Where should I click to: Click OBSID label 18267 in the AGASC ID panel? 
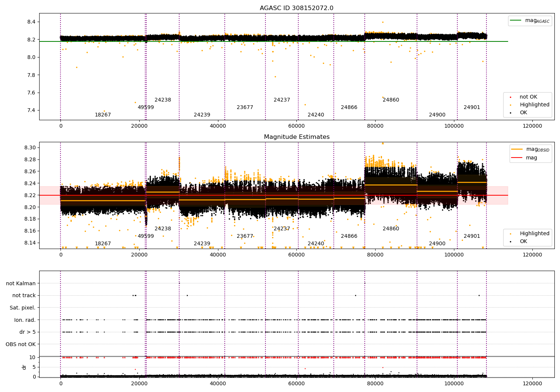[103, 115]
